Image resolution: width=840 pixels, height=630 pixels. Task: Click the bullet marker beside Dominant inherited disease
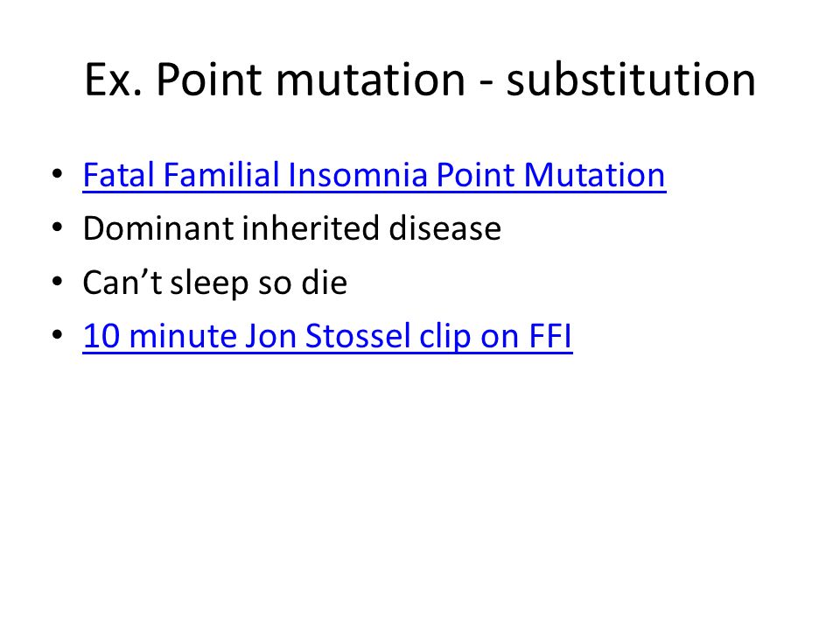coord(58,227)
